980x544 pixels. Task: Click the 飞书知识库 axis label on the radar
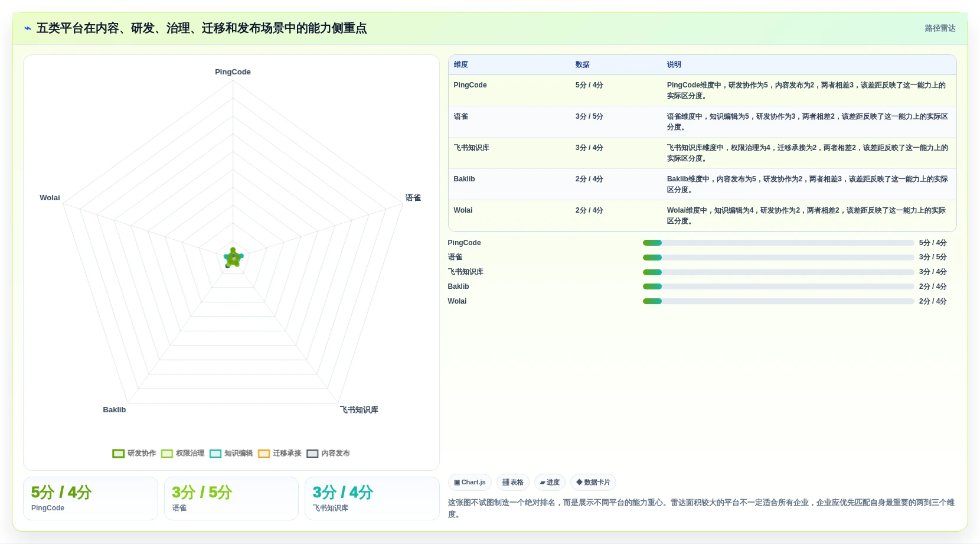click(359, 410)
